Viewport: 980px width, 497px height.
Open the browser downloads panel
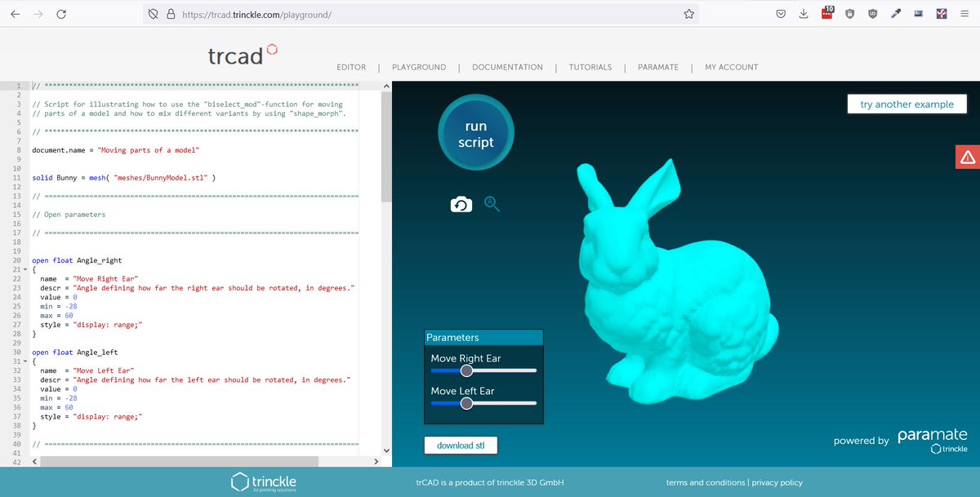804,14
